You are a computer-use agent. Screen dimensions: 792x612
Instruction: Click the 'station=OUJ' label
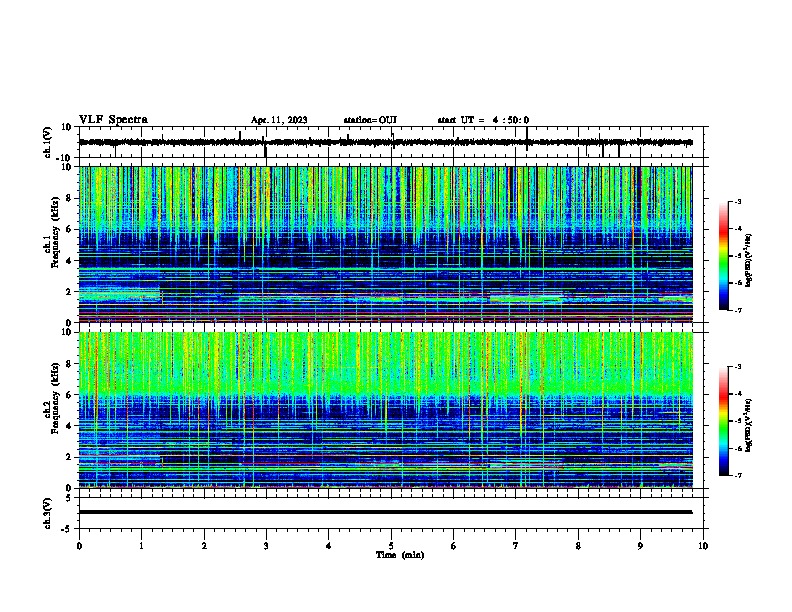click(370, 120)
